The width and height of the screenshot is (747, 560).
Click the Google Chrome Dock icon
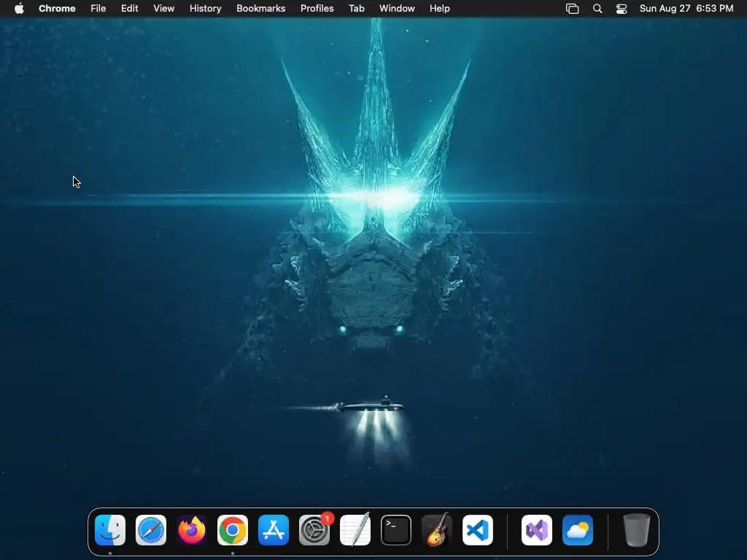click(x=233, y=530)
